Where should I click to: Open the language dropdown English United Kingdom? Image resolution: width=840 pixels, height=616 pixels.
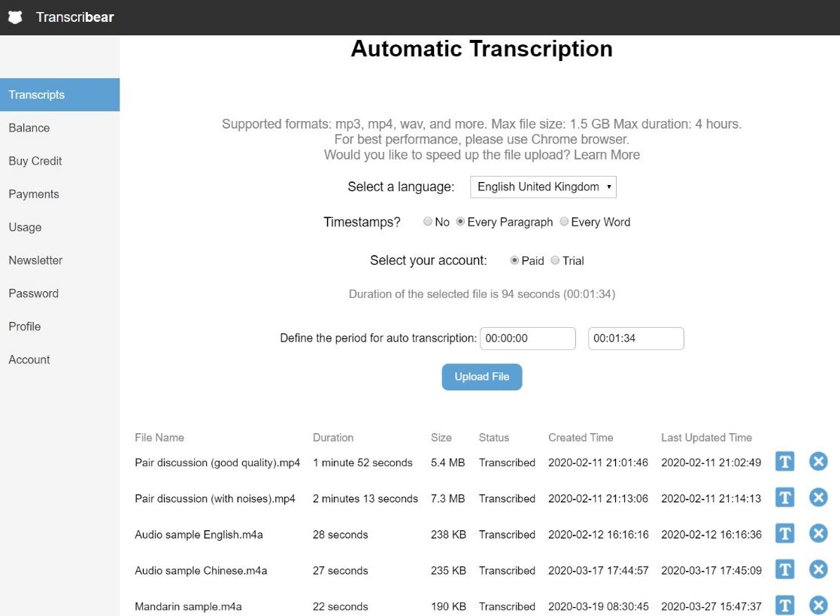coord(543,187)
